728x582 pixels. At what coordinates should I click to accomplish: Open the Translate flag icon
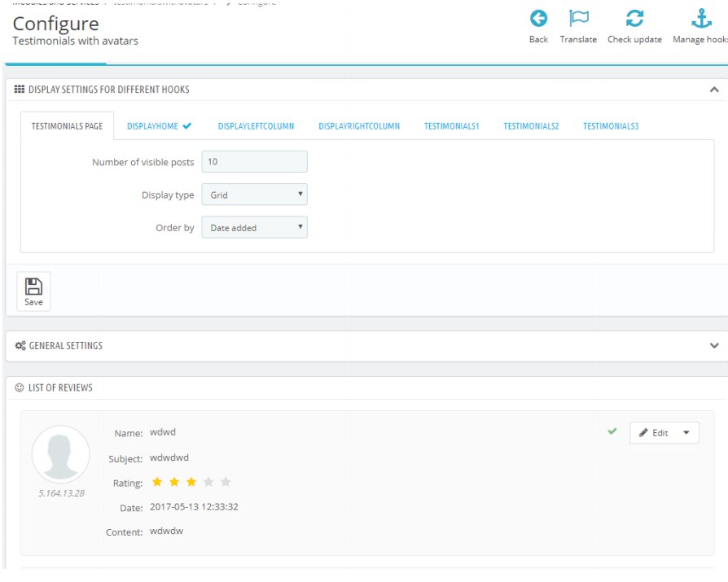(578, 19)
